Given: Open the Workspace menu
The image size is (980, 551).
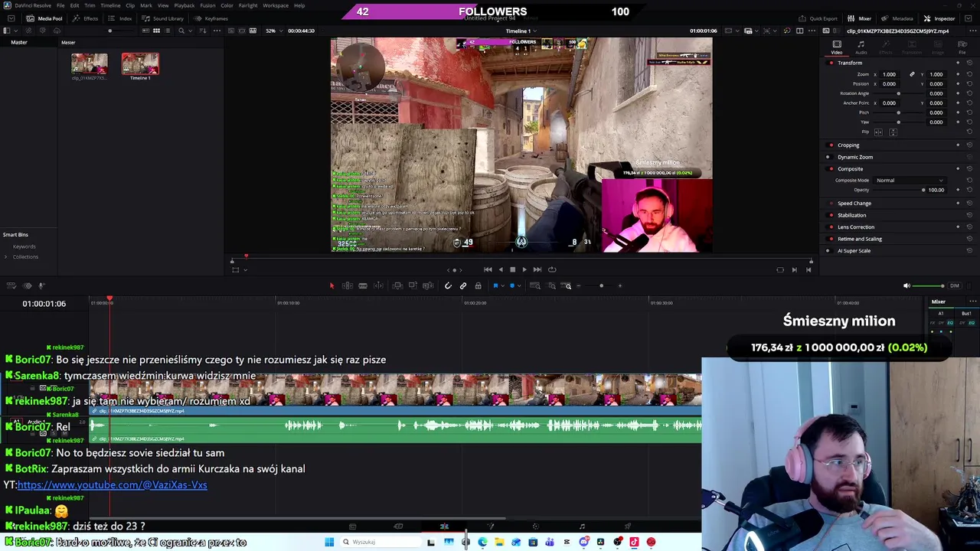Looking at the screenshot, I should [x=276, y=5].
